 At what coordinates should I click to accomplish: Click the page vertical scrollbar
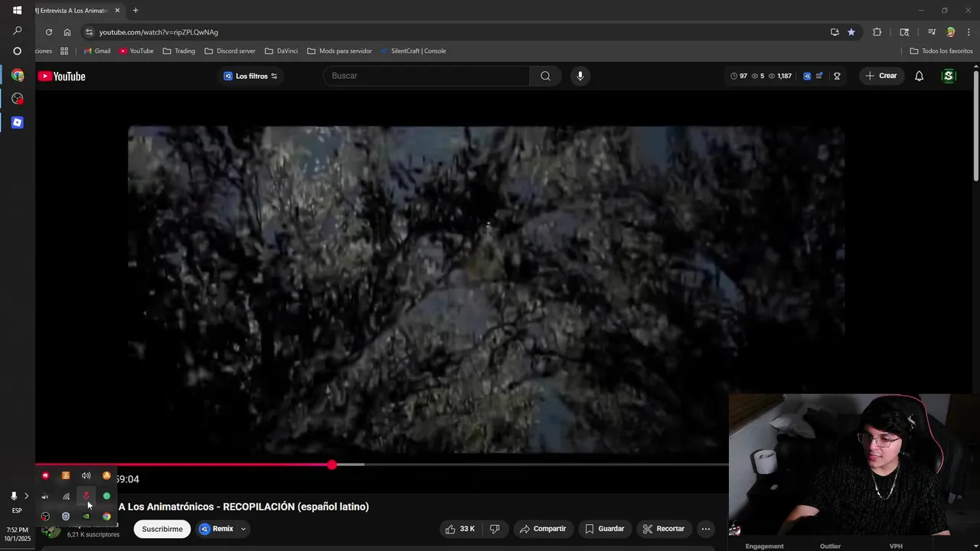click(976, 126)
